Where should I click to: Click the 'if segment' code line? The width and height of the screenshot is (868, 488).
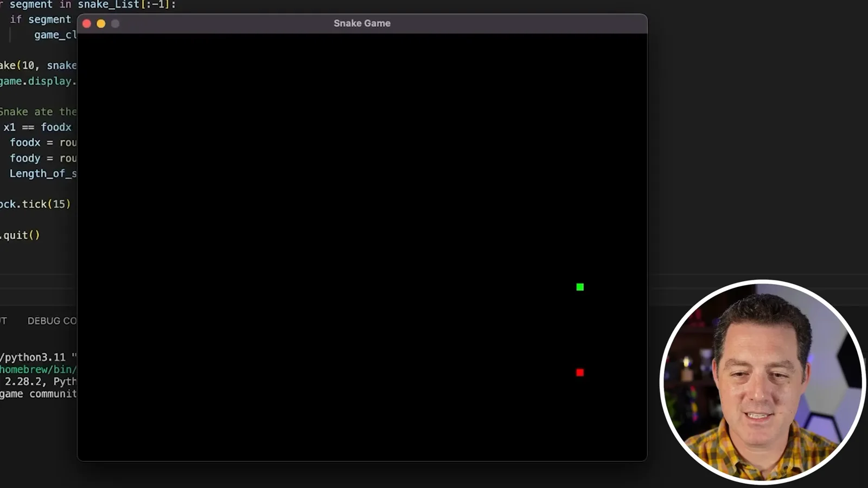tap(41, 20)
